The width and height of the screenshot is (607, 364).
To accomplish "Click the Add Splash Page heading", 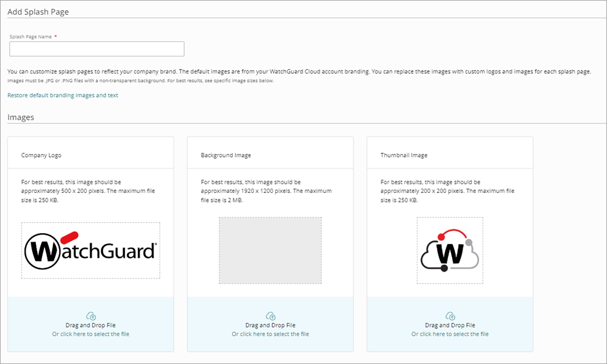I will pos(38,12).
